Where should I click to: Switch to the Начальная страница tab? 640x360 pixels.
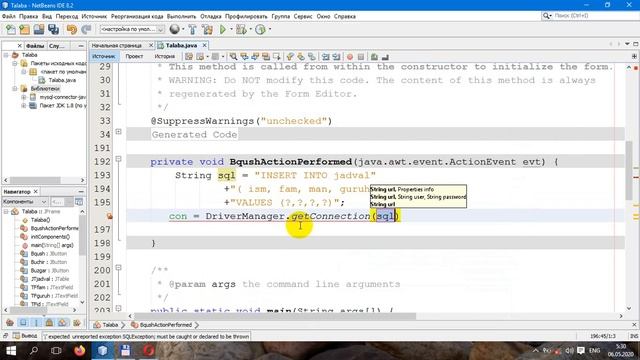point(117,45)
